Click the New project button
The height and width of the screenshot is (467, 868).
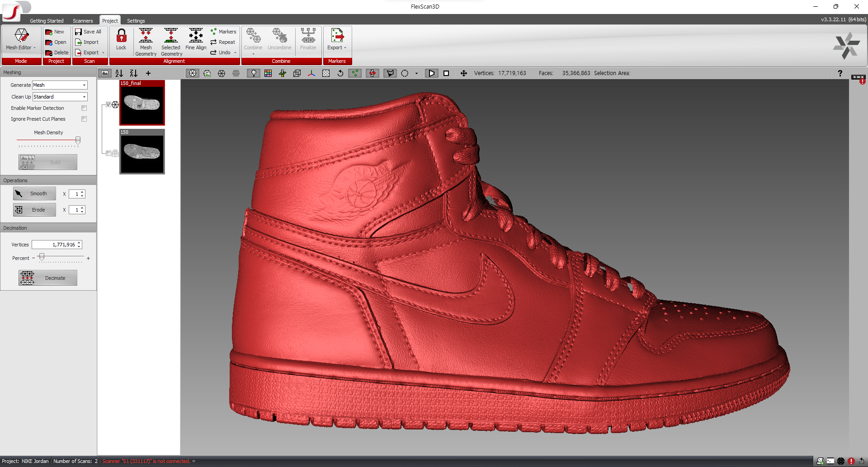[x=55, y=32]
